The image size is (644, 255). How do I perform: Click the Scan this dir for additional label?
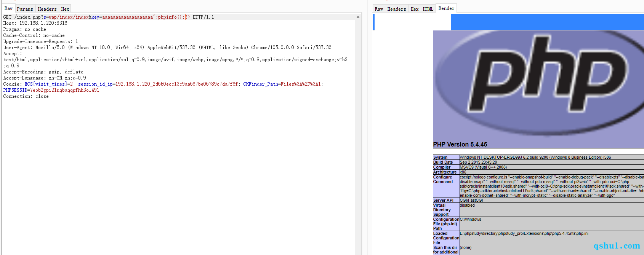coord(446,250)
